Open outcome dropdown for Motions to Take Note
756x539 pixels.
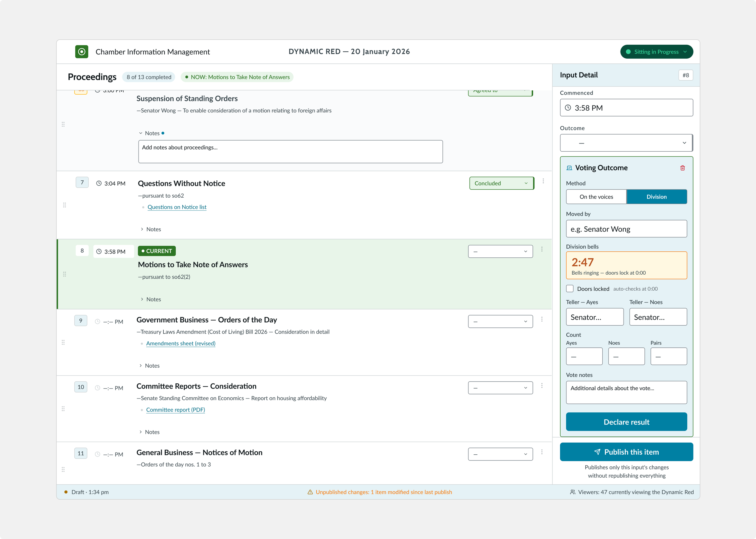[x=500, y=251]
